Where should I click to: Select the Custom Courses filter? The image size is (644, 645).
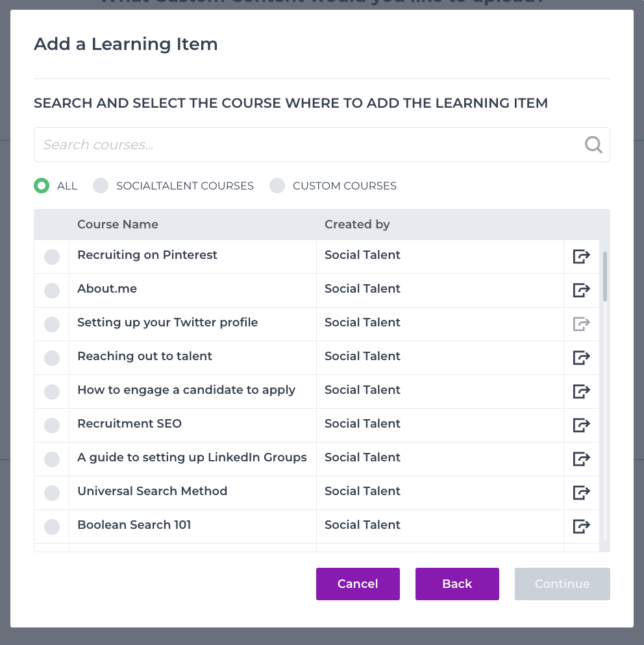point(277,186)
